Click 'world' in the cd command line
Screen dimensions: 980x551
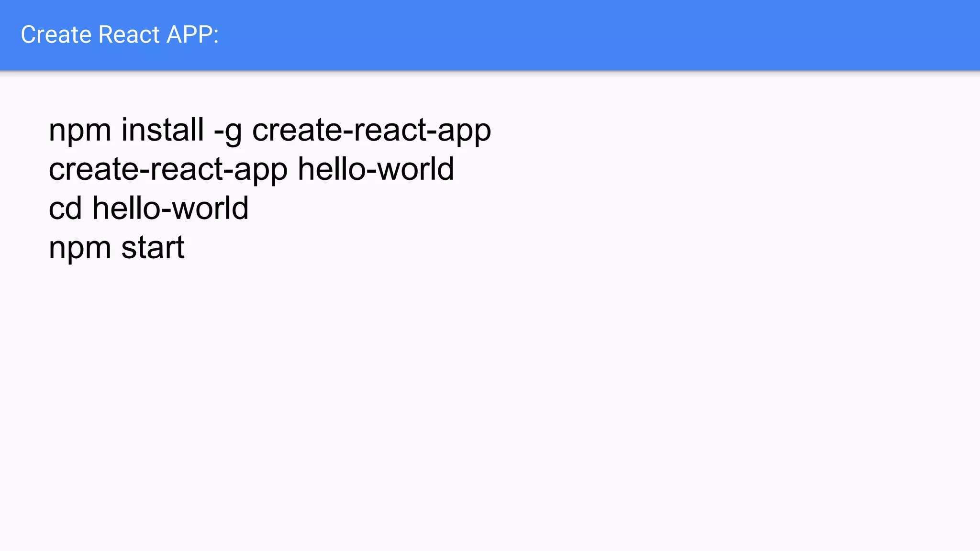pos(210,209)
